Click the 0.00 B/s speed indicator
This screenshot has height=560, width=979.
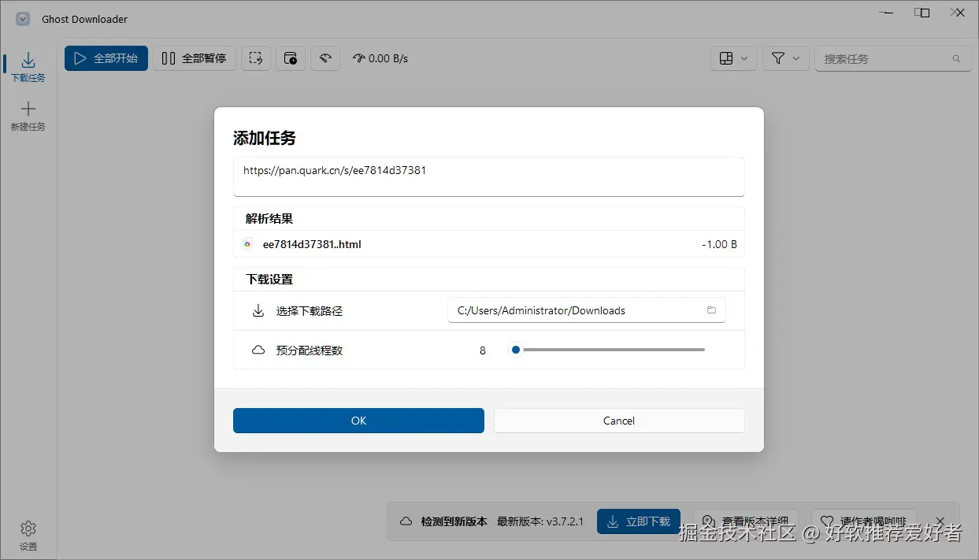coord(380,58)
